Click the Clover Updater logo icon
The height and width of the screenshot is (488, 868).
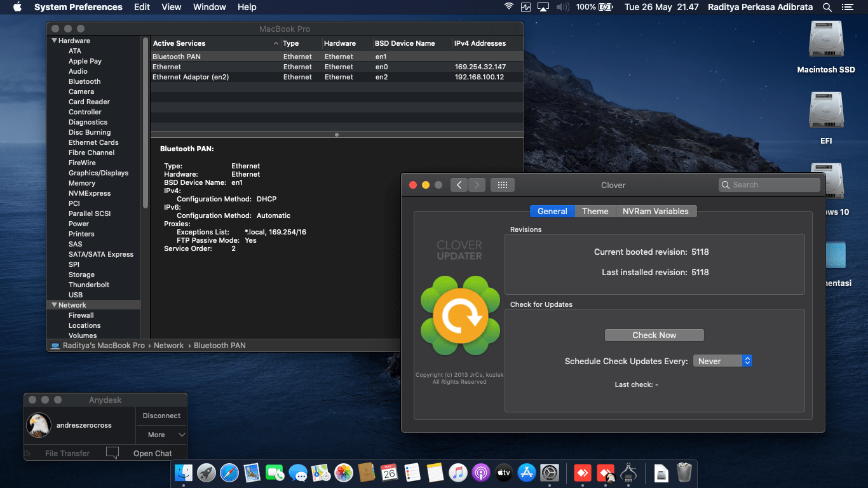460,316
